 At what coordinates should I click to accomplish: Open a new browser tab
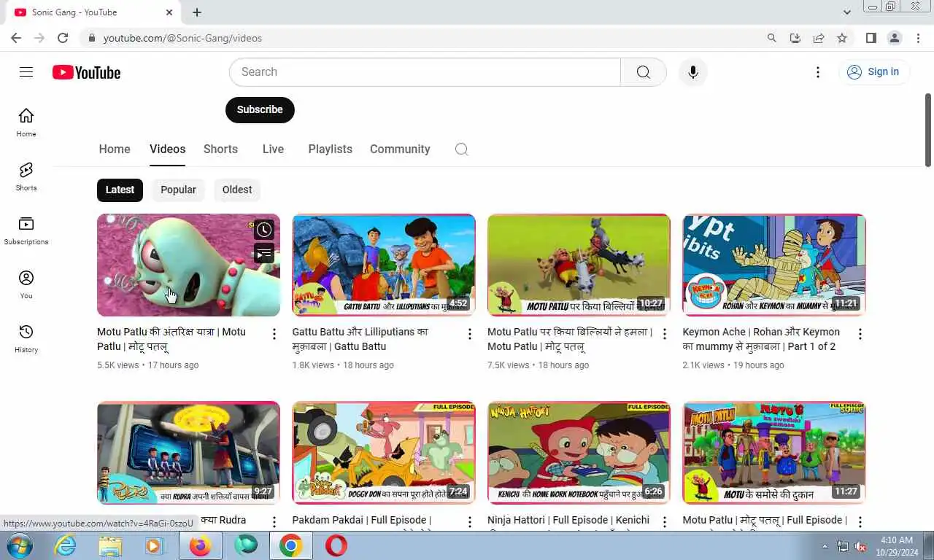click(x=197, y=12)
